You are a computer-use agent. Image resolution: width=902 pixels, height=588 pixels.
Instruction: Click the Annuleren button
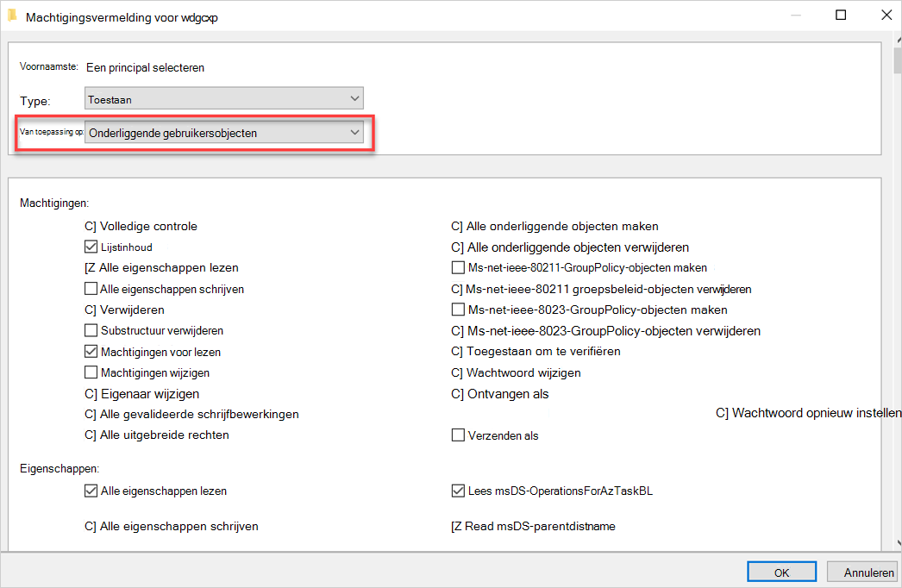[x=863, y=572]
